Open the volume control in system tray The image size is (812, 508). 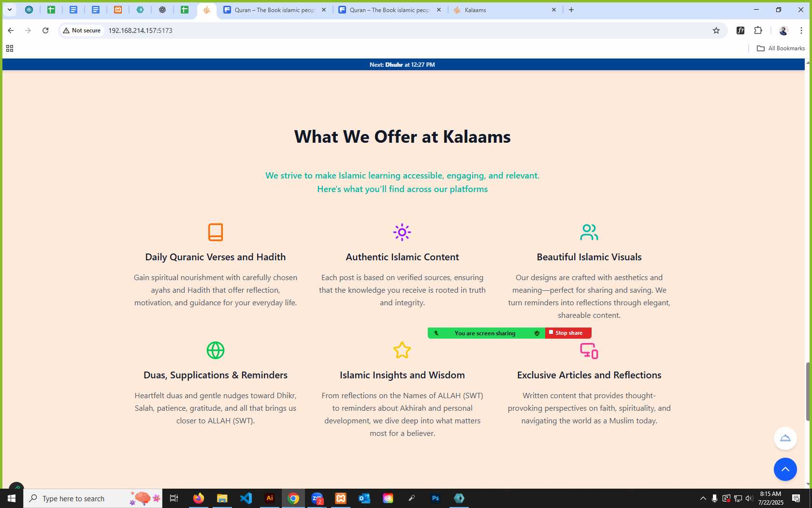tap(749, 498)
